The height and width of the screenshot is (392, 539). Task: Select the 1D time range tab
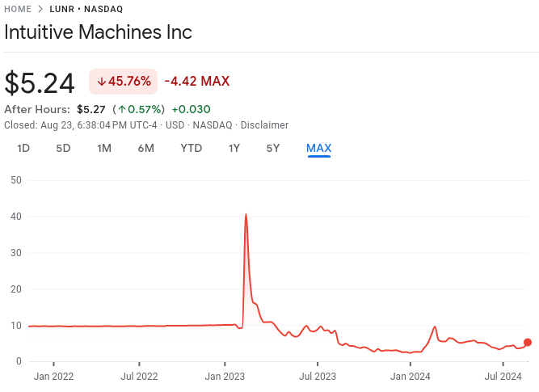23,148
